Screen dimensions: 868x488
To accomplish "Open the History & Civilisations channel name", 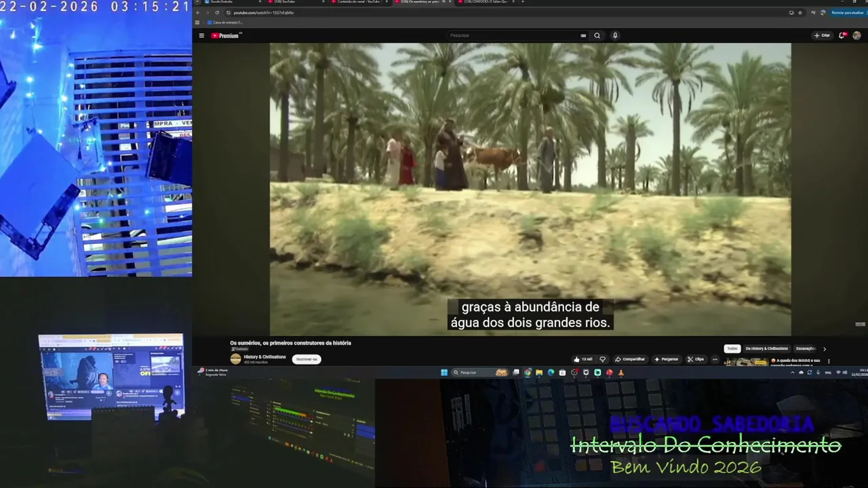I will (x=264, y=357).
